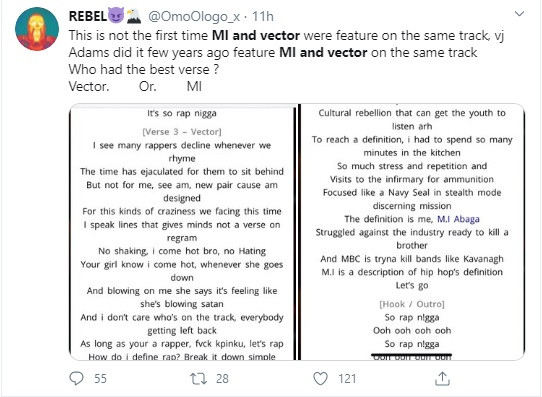
Task: Click the REBEL profile avatar
Action: [x=37, y=29]
